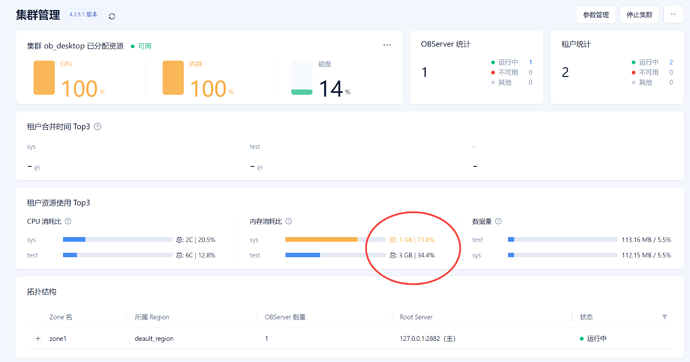Click the OBServer 不可用 legend entry

click(508, 73)
